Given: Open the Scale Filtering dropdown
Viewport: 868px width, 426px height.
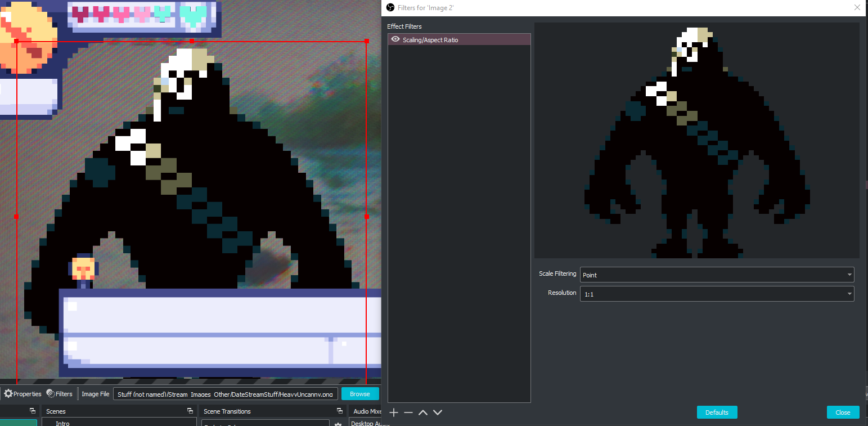Looking at the screenshot, I should click(x=717, y=275).
